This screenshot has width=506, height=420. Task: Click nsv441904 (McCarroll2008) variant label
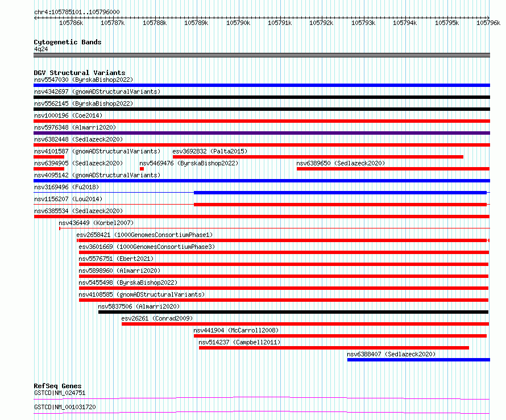click(x=236, y=330)
